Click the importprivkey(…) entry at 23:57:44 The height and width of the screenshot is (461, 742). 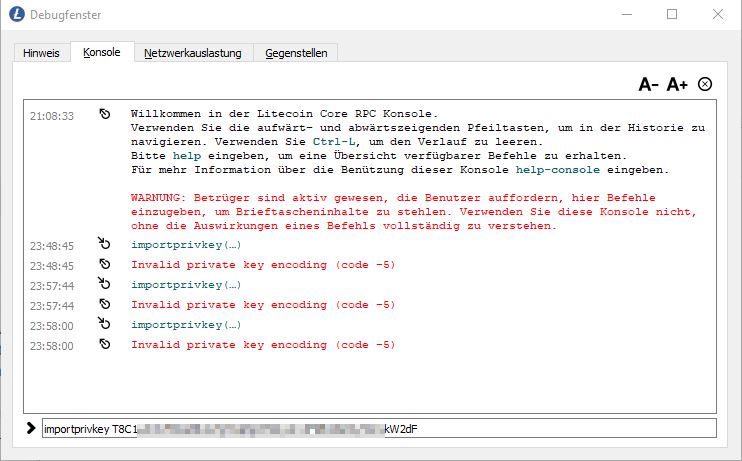click(186, 285)
